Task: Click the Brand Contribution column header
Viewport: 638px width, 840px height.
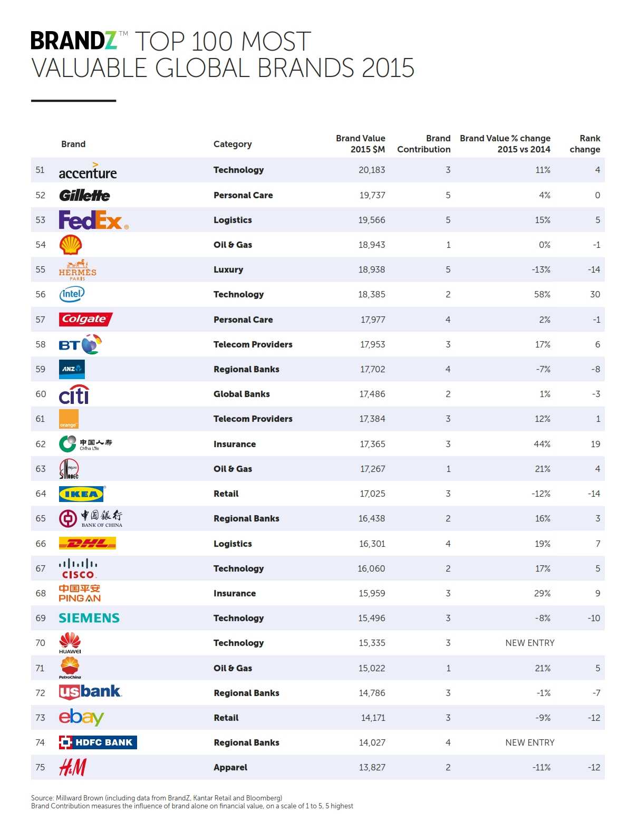Action: coord(424,144)
